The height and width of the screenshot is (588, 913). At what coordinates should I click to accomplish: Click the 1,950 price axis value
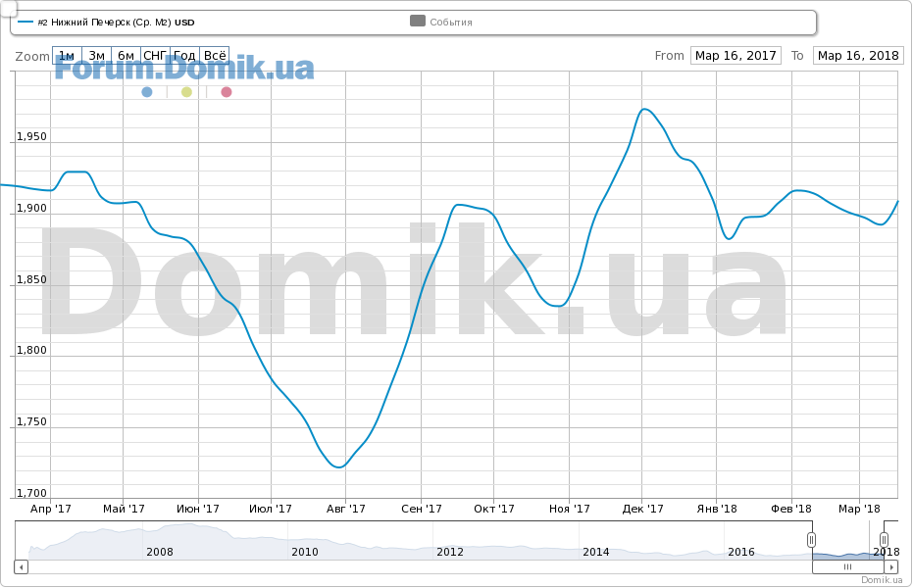[31, 136]
